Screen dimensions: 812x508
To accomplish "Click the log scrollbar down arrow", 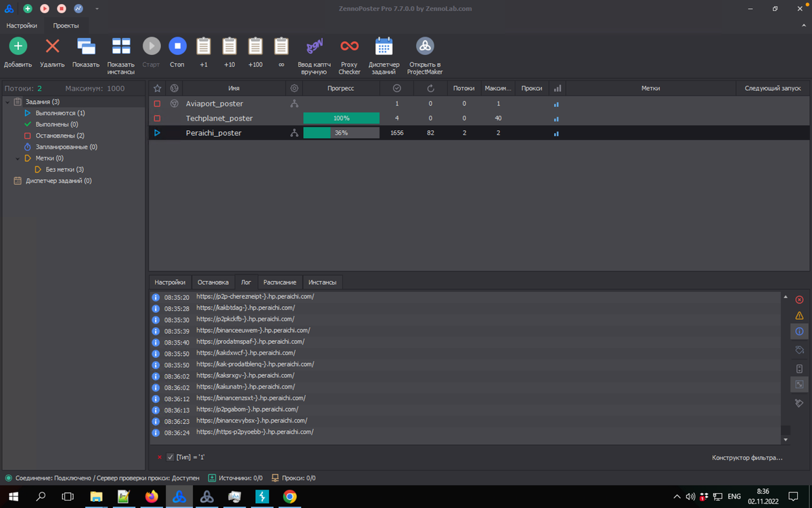I will tap(785, 440).
